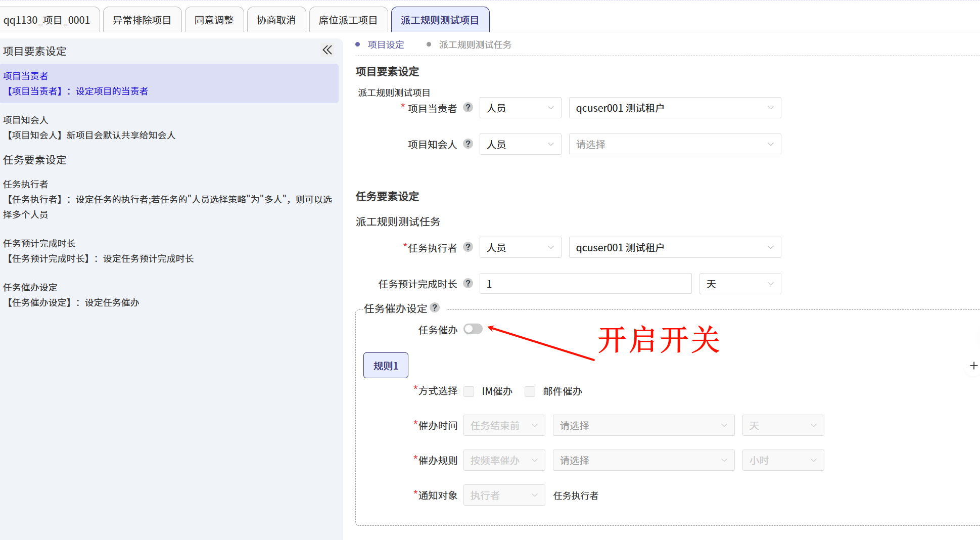The width and height of the screenshot is (980, 540).
Task: Click the 任务预计完成时长 input field
Action: pos(585,284)
